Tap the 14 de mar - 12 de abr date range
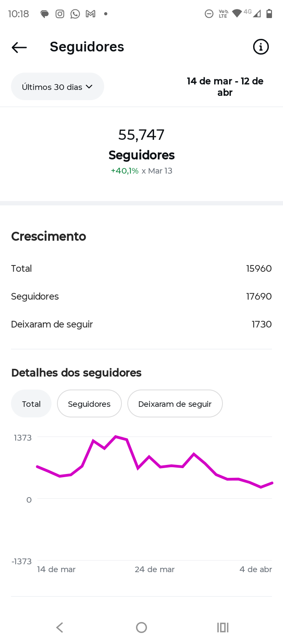Image resolution: width=283 pixels, height=644 pixels. point(225,87)
